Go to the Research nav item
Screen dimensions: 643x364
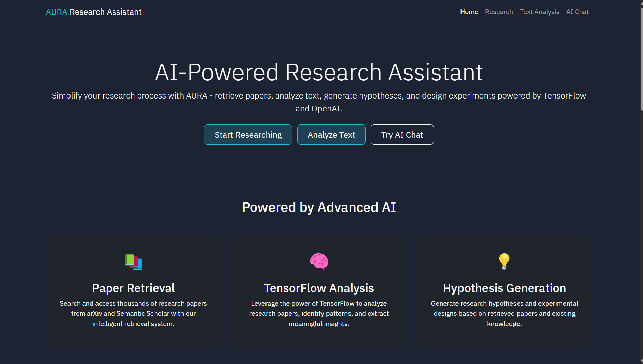[499, 12]
